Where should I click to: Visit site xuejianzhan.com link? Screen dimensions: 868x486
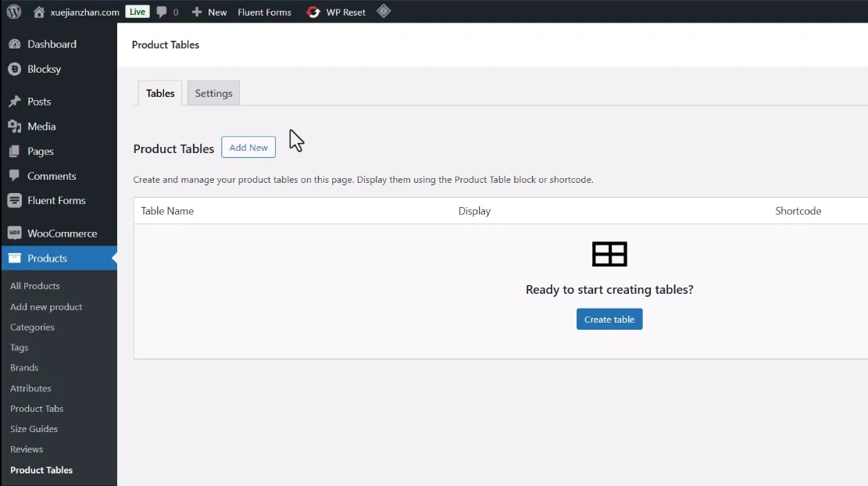(x=84, y=12)
